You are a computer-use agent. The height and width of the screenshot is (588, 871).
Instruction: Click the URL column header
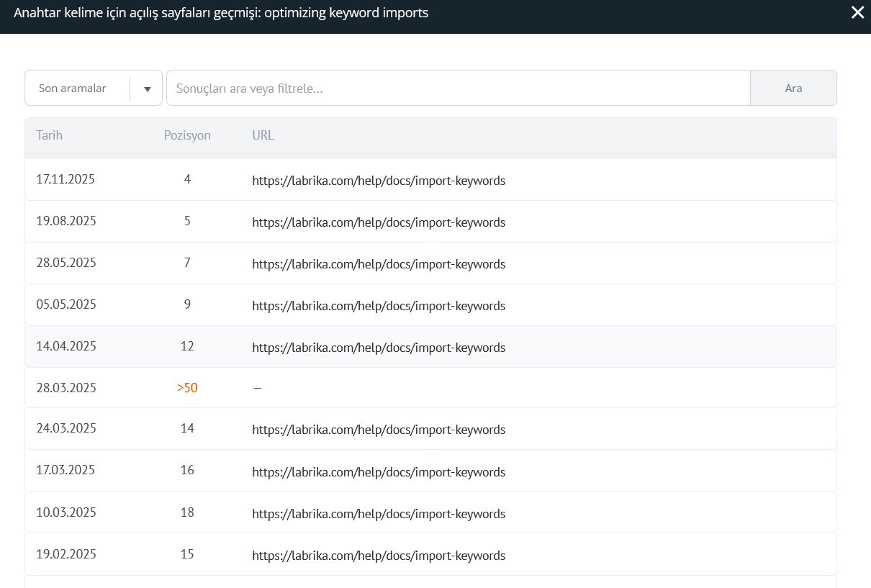pyautogui.click(x=263, y=135)
